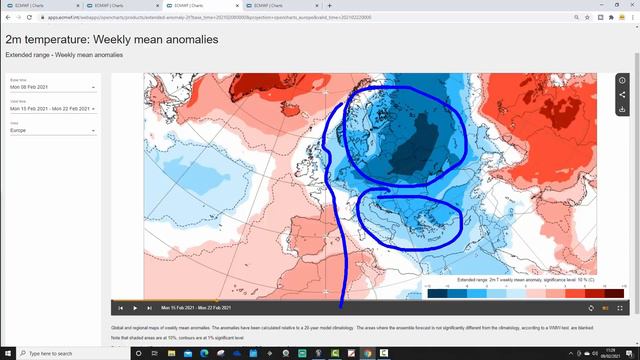640x360 pixels.
Task: Go forward in browser history
Action: point(19,17)
